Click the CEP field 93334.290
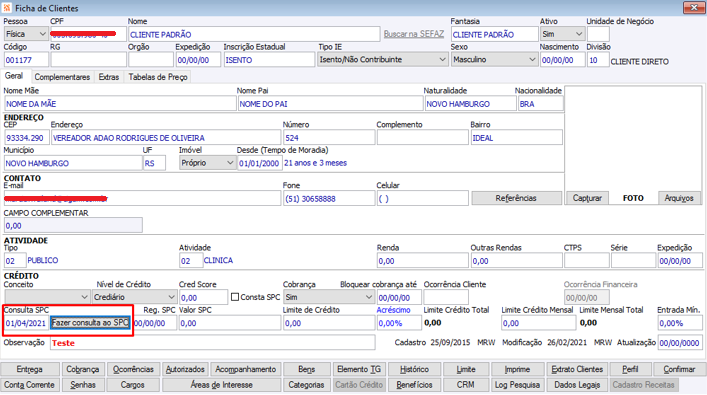Image resolution: width=707 pixels, height=395 pixels. [26, 138]
